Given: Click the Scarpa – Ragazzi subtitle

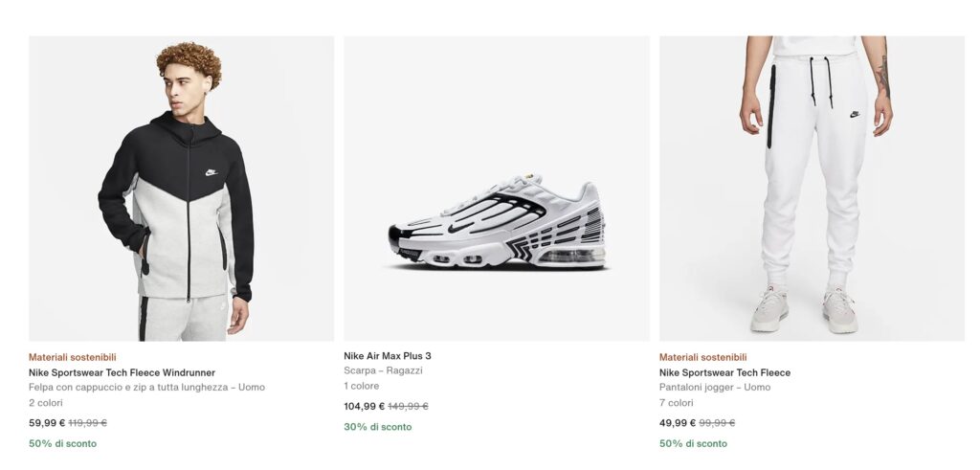Looking at the screenshot, I should [x=383, y=370].
